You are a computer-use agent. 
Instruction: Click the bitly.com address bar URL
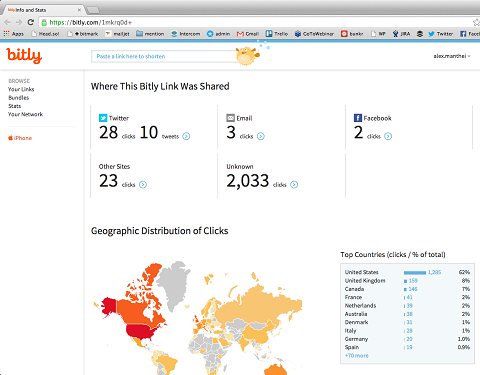(x=91, y=22)
